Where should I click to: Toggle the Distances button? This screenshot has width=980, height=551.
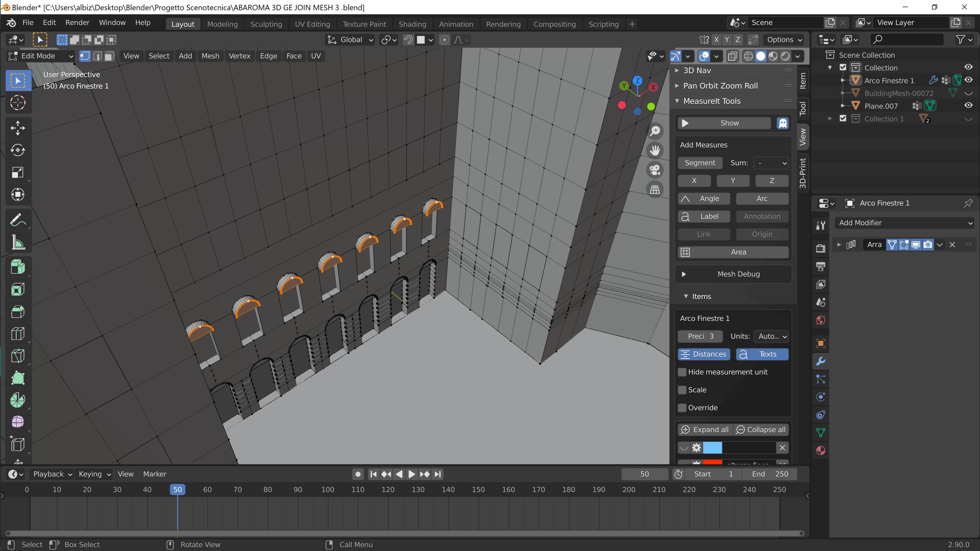(x=704, y=354)
